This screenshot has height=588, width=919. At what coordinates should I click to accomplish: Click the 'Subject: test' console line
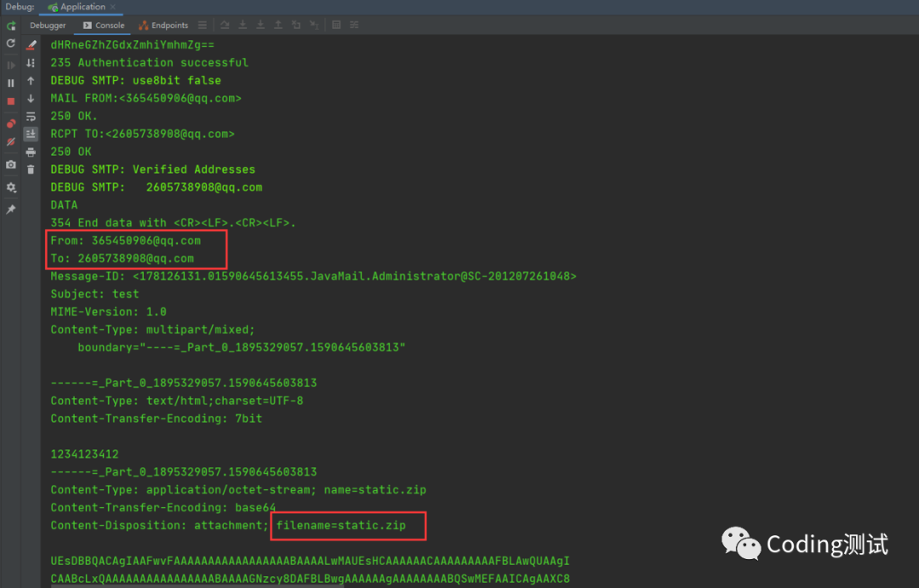tap(95, 294)
